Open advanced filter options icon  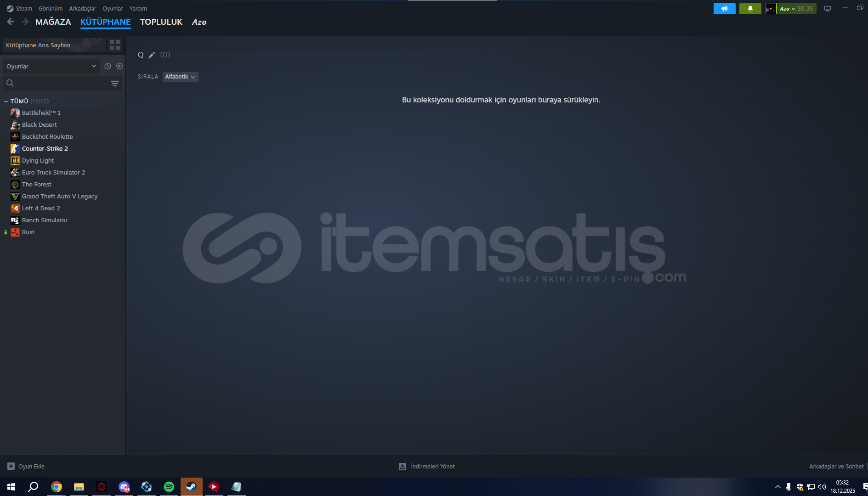(x=115, y=84)
